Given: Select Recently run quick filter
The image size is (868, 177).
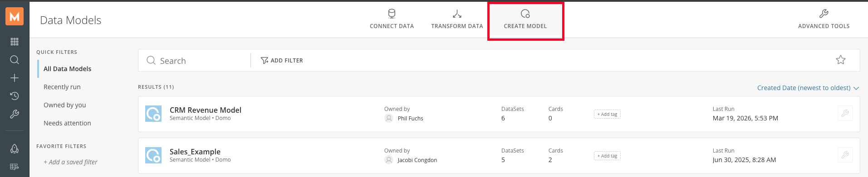Looking at the screenshot, I should click(62, 87).
